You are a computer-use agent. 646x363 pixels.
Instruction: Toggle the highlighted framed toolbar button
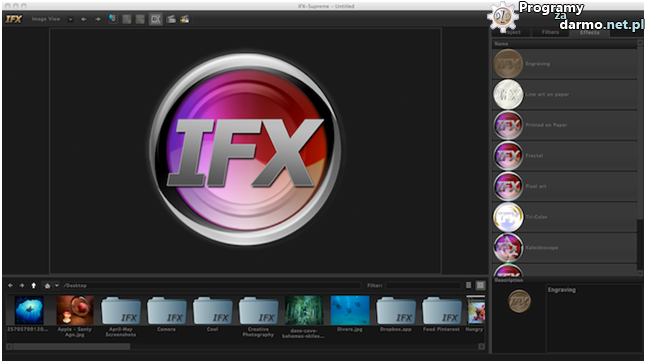155,19
